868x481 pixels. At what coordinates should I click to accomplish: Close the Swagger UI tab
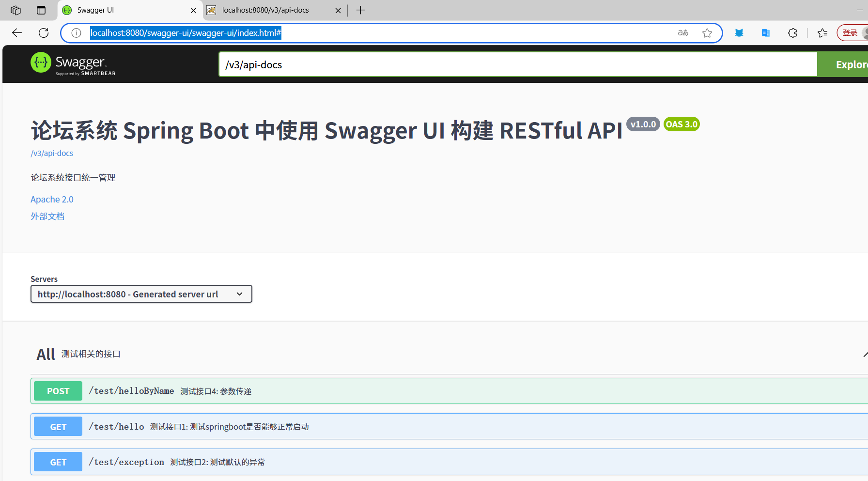click(193, 10)
